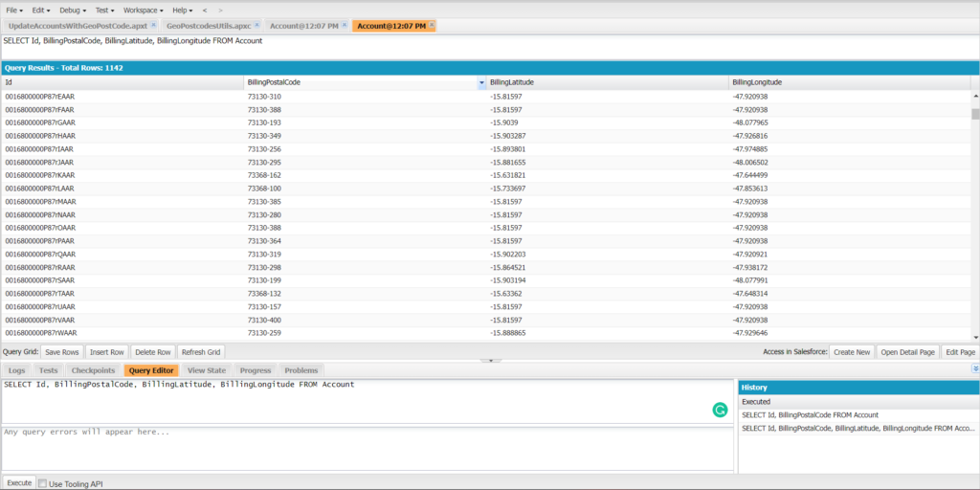
Task: Open the Debug menu
Action: [x=73, y=11]
